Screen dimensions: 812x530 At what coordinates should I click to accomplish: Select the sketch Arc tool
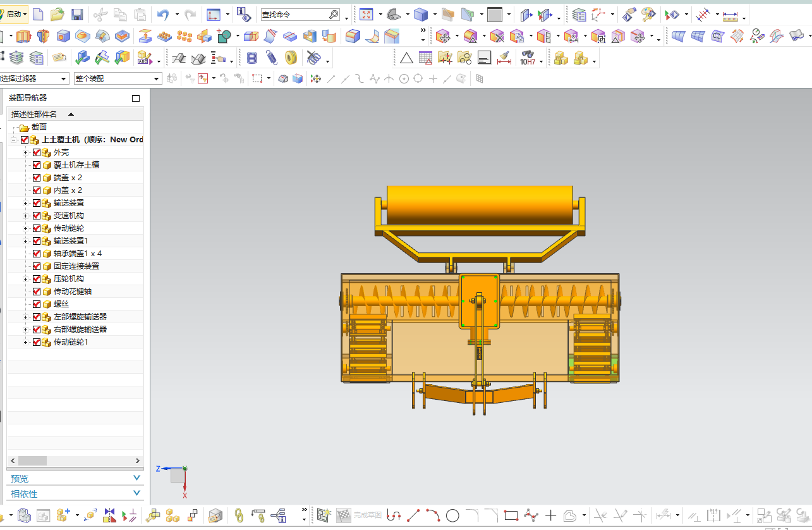tap(433, 515)
